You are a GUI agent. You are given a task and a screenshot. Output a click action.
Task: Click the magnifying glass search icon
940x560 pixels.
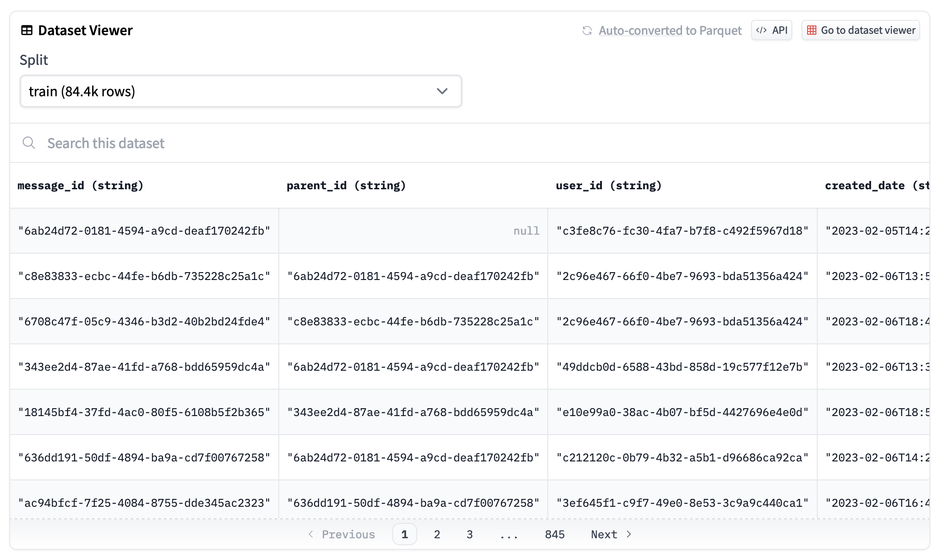pos(29,143)
